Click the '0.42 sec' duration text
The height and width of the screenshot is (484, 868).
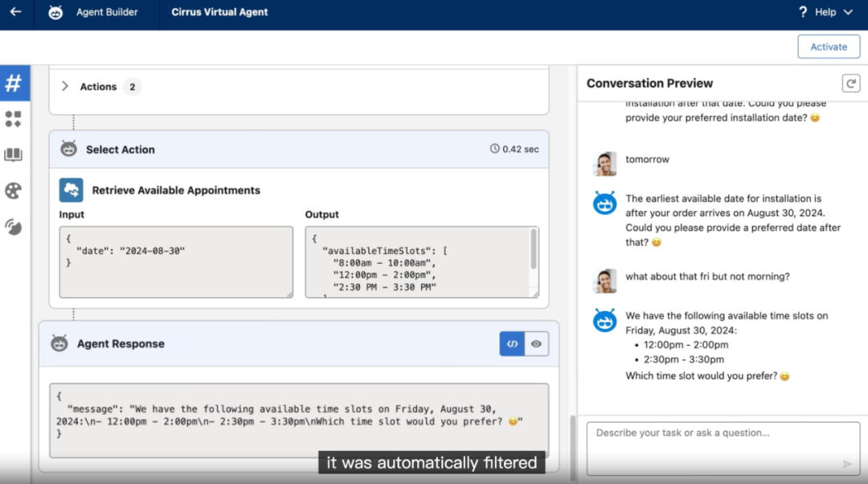(x=520, y=150)
